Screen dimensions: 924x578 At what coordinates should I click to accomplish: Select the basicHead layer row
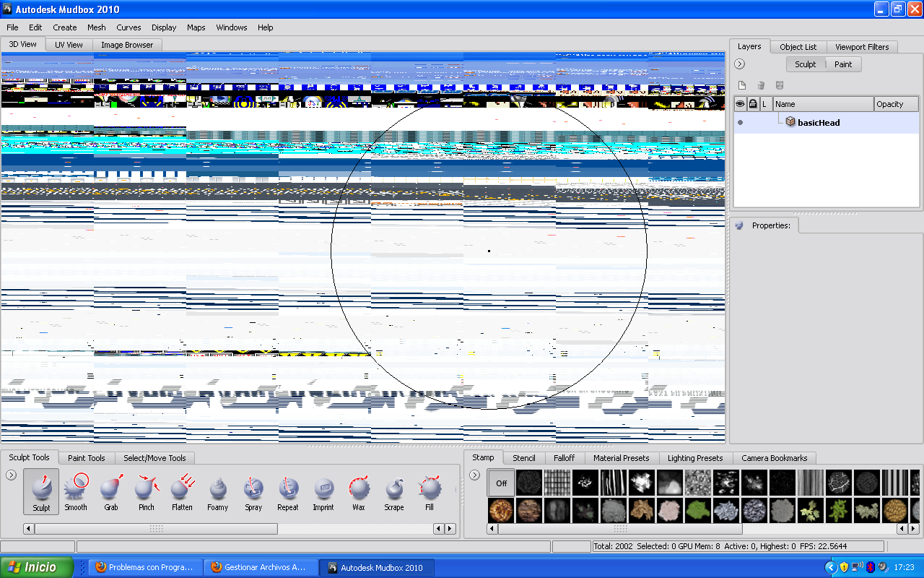pyautogui.click(x=827, y=123)
